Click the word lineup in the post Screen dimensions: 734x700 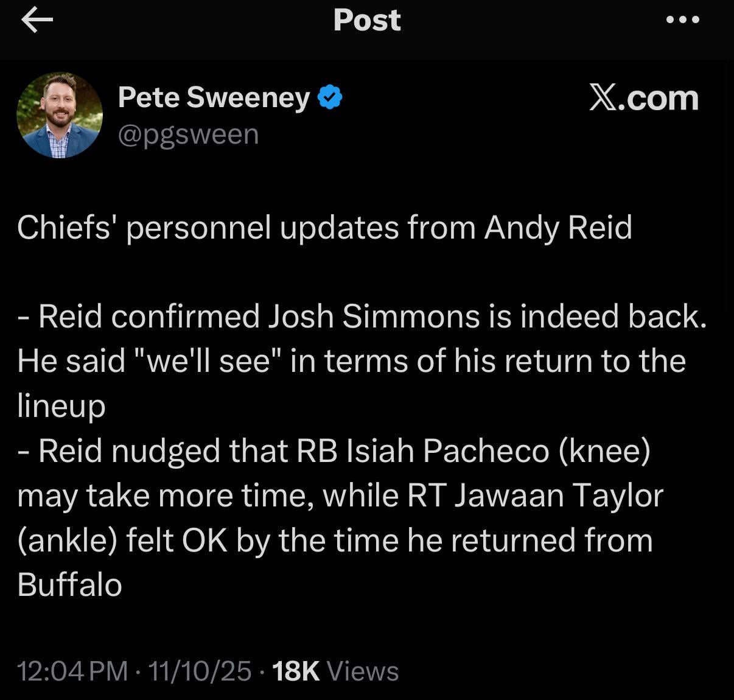(61, 407)
